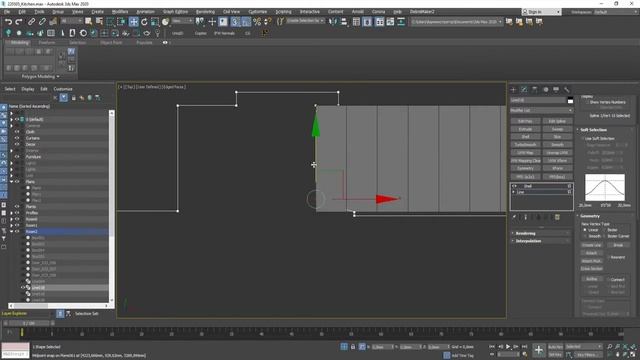
Task: Open the Motion panel tab
Action: (x=545, y=89)
